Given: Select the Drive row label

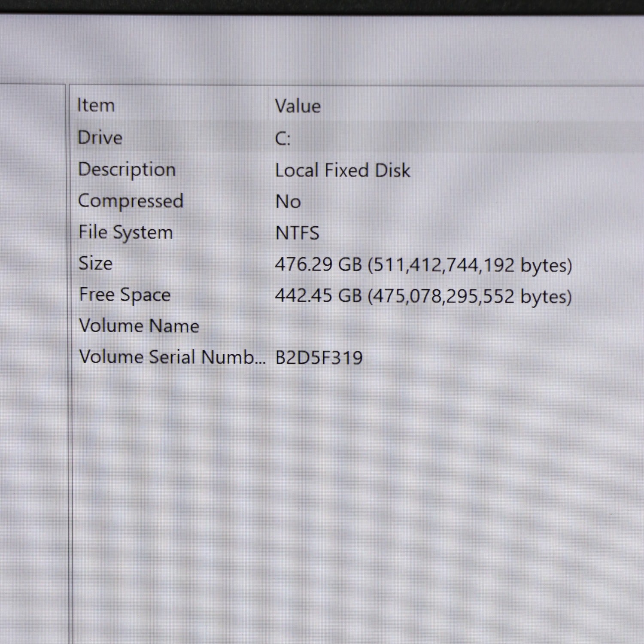Looking at the screenshot, I should [x=100, y=138].
